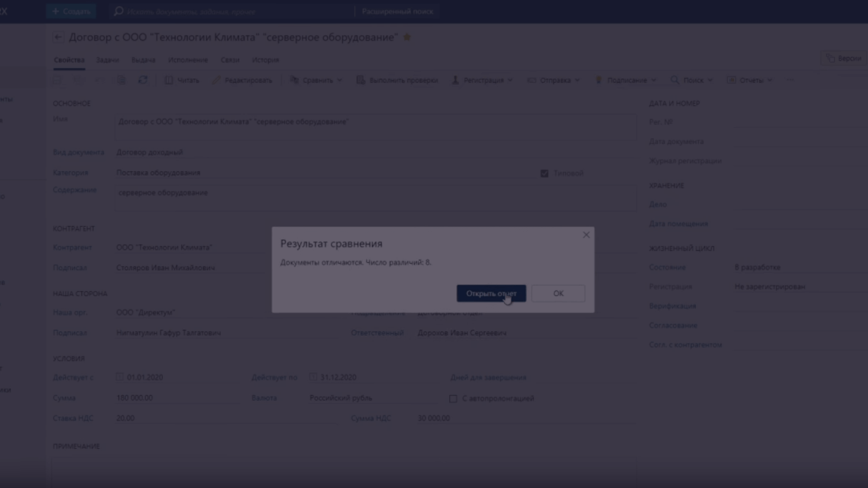Click the Версии panel icon
Screen dimensions: 868x488
(x=830, y=58)
